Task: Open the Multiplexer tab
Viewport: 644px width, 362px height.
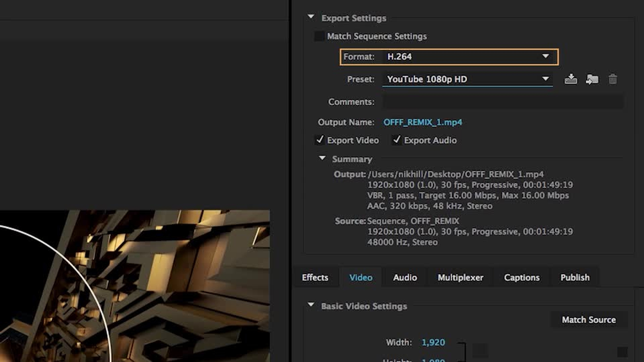Action: 460,278
